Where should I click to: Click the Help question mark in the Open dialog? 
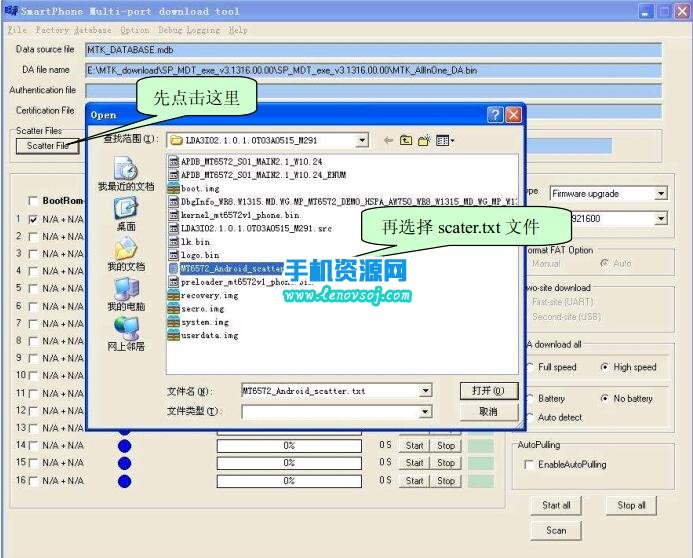[x=495, y=115]
